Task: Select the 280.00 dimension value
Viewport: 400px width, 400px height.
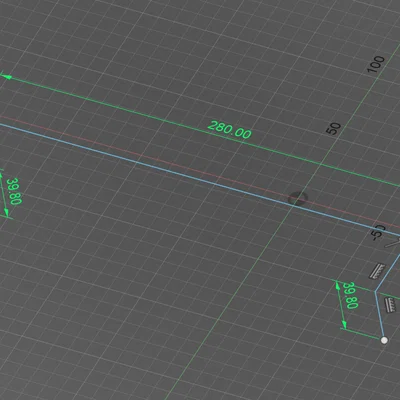Action: coord(230,130)
